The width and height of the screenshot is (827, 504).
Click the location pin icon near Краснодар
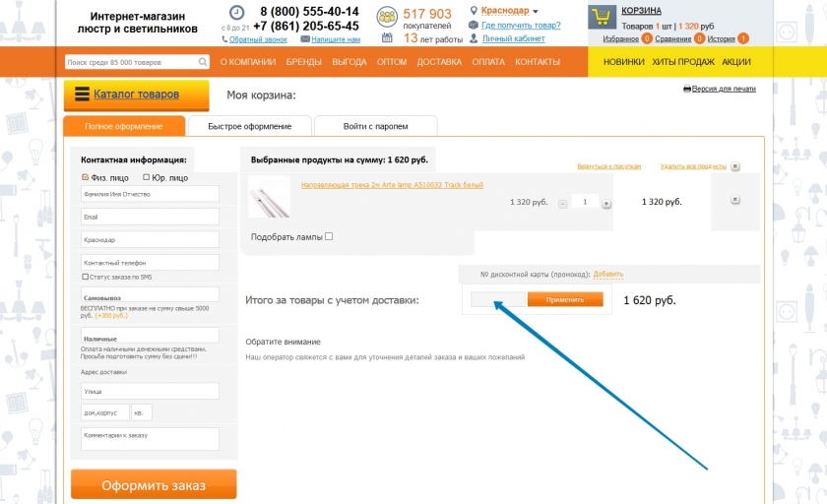pos(474,11)
